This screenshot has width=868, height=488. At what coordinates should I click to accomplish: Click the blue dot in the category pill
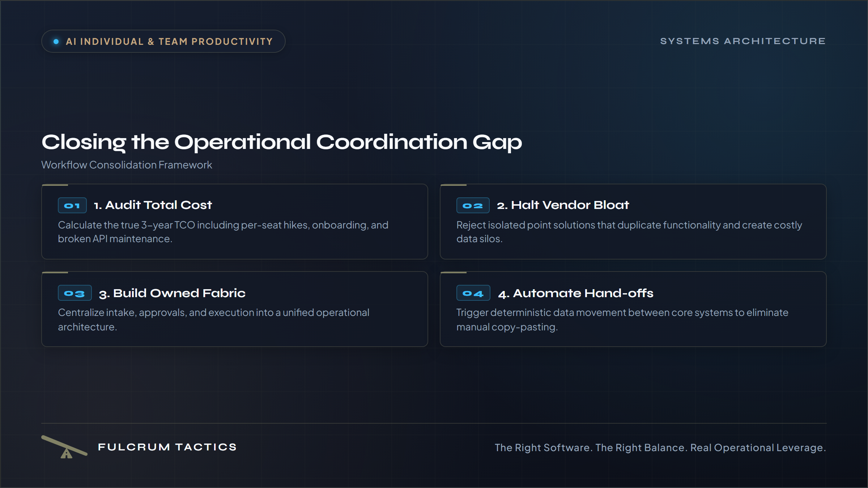(x=56, y=42)
